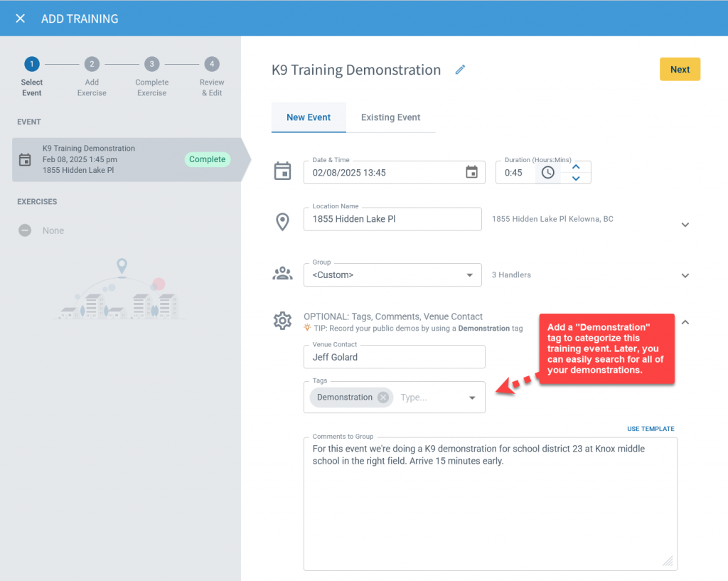Increase the duration with the up arrow

pyautogui.click(x=576, y=166)
